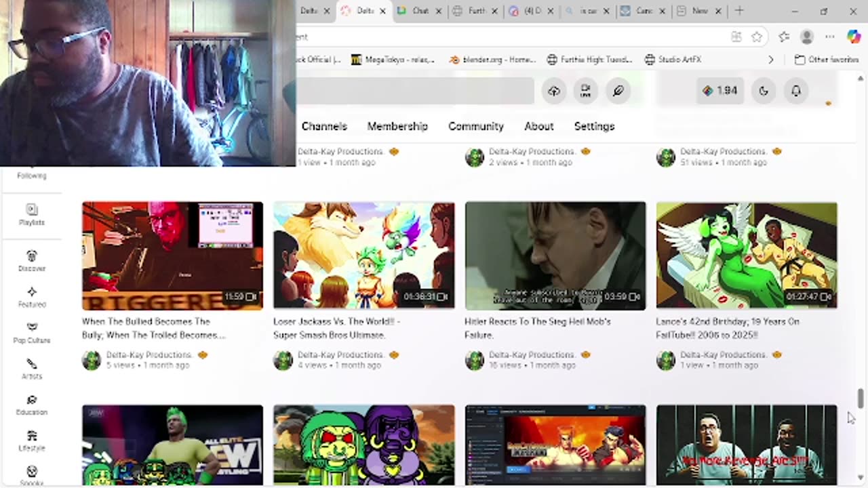The height and width of the screenshot is (488, 868).
Task: Play Lance's 42nd Birthday video thumbnail
Action: [747, 256]
